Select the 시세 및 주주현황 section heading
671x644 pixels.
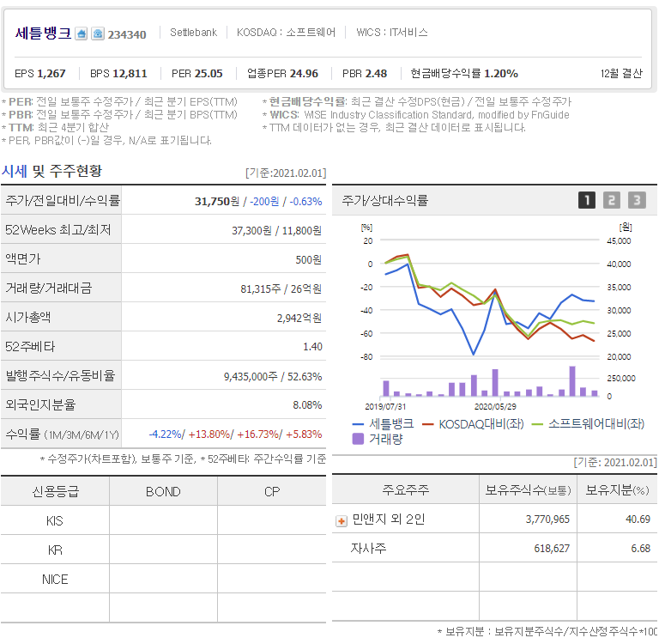pyautogui.click(x=51, y=171)
